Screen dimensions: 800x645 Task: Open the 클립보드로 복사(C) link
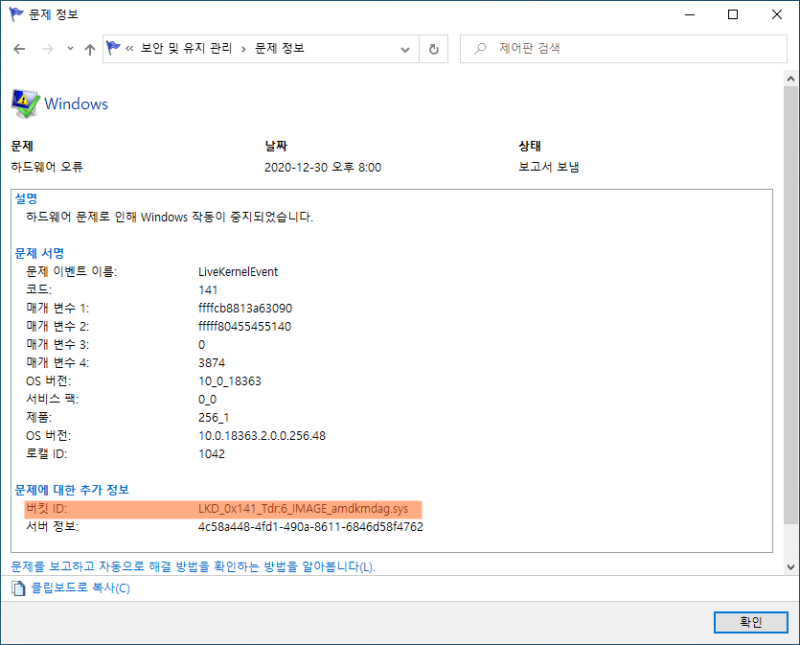pos(80,589)
